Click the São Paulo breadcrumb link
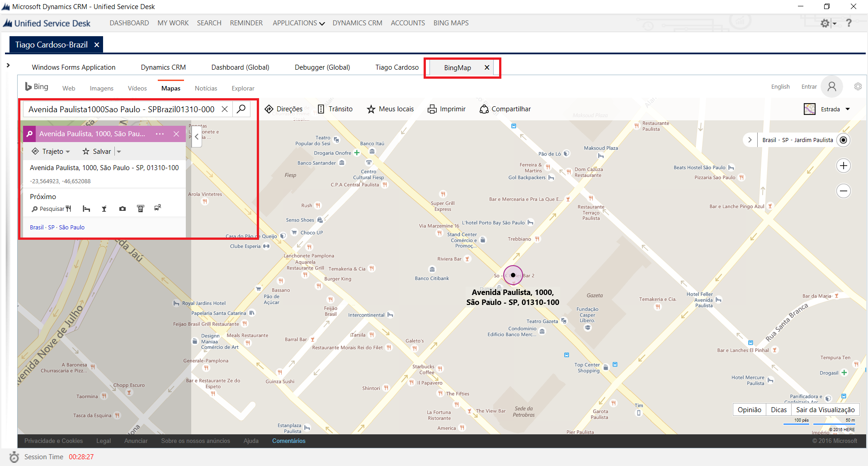This screenshot has height=466, width=868. click(x=71, y=228)
